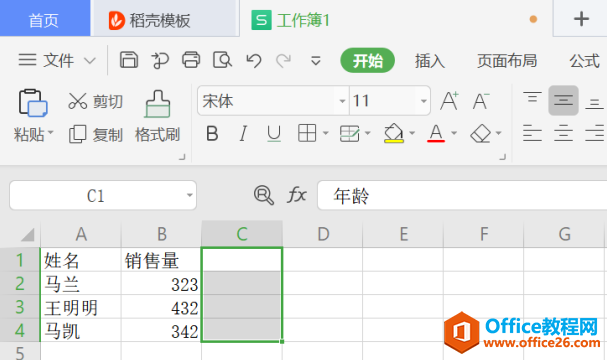607x360 pixels.
Task: Undo the last action
Action: pyautogui.click(x=254, y=61)
